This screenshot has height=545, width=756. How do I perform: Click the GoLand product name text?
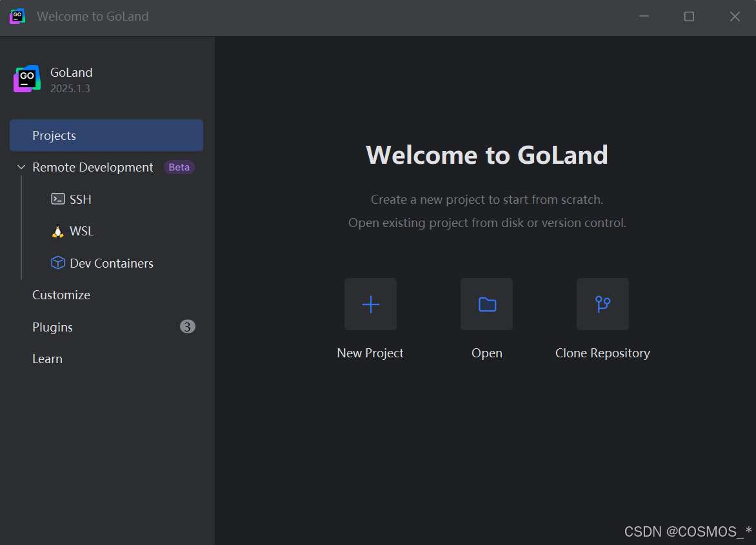[x=72, y=72]
